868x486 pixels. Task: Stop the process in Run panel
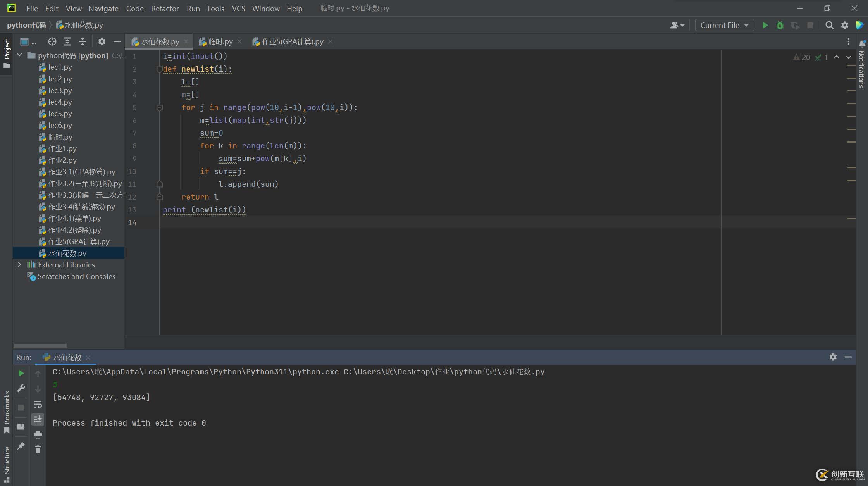(21, 408)
